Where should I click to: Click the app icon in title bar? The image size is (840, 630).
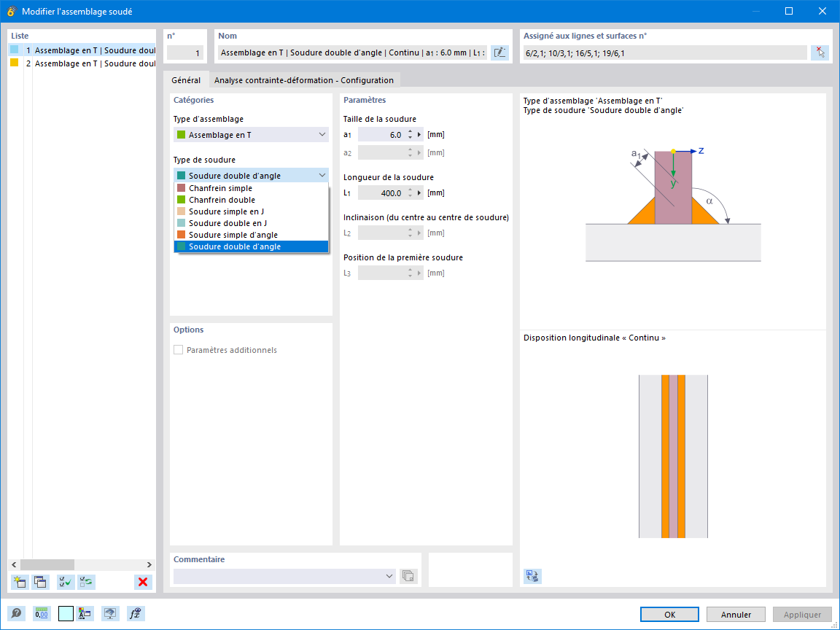tap(11, 11)
